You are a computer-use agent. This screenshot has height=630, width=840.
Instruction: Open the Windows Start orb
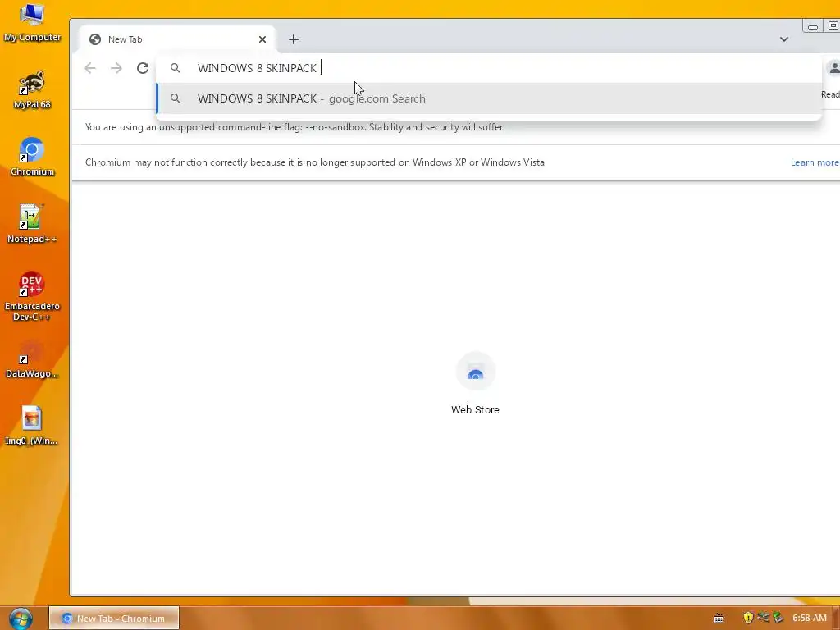[21, 619]
